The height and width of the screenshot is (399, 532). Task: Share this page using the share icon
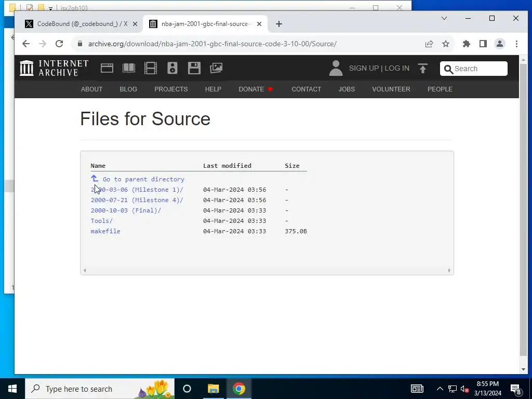[x=429, y=44]
